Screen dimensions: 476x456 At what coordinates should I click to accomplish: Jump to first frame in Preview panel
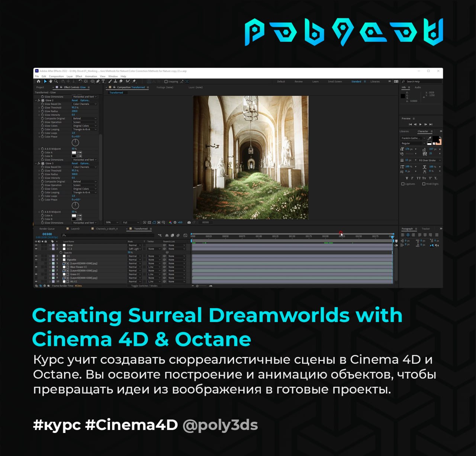point(410,124)
